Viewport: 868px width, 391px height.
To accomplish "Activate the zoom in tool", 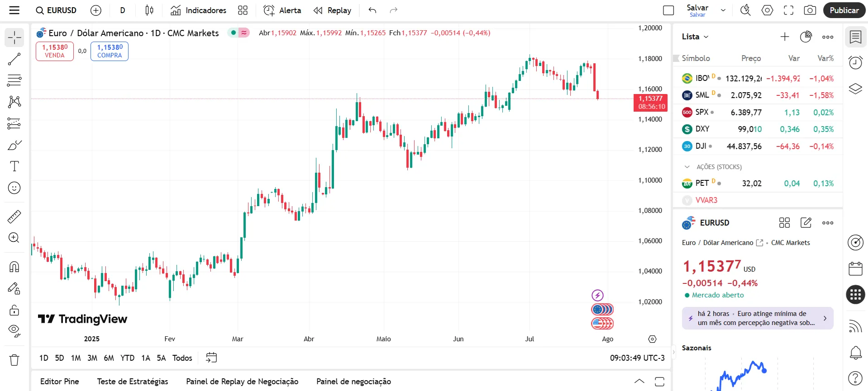I will click(x=14, y=238).
